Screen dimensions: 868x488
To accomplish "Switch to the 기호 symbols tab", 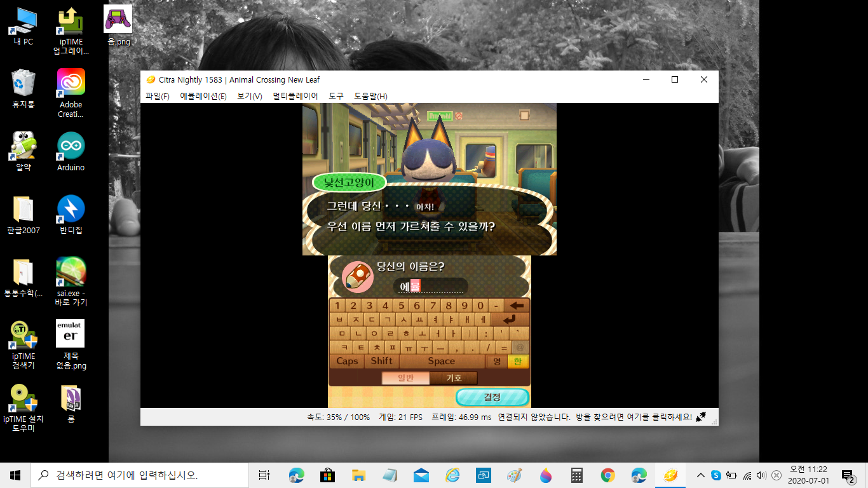I will 454,378.
